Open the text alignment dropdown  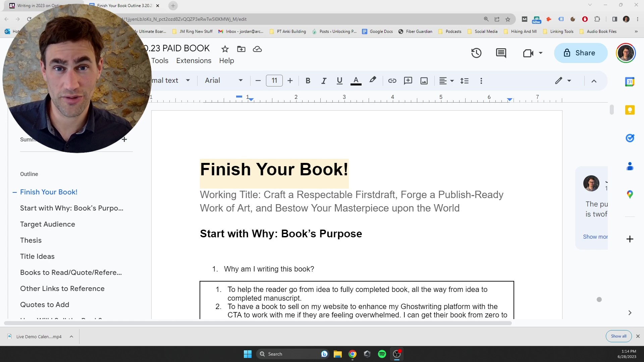[446, 81]
